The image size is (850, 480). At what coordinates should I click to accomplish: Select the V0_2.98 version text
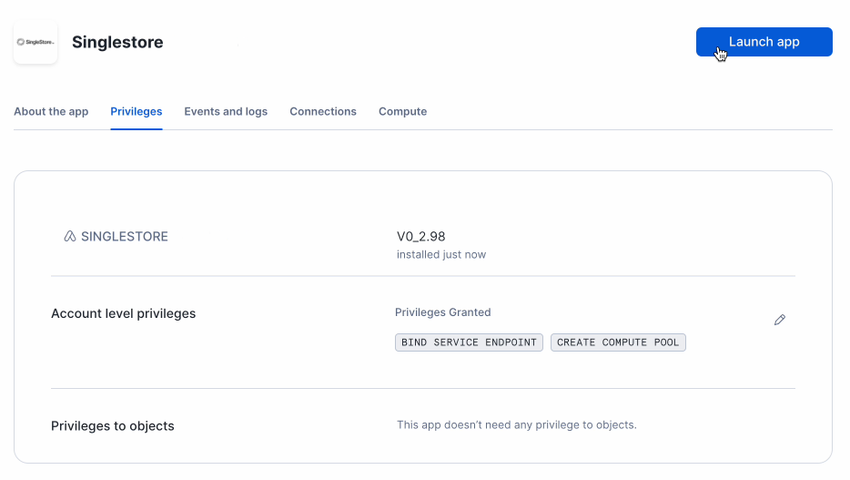click(x=421, y=237)
